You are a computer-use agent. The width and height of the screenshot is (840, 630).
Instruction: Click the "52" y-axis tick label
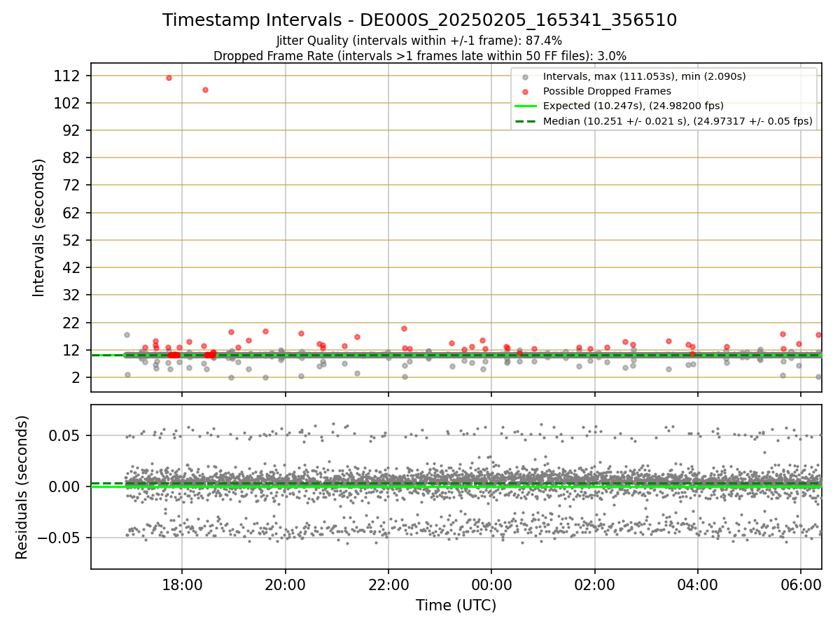pos(72,240)
